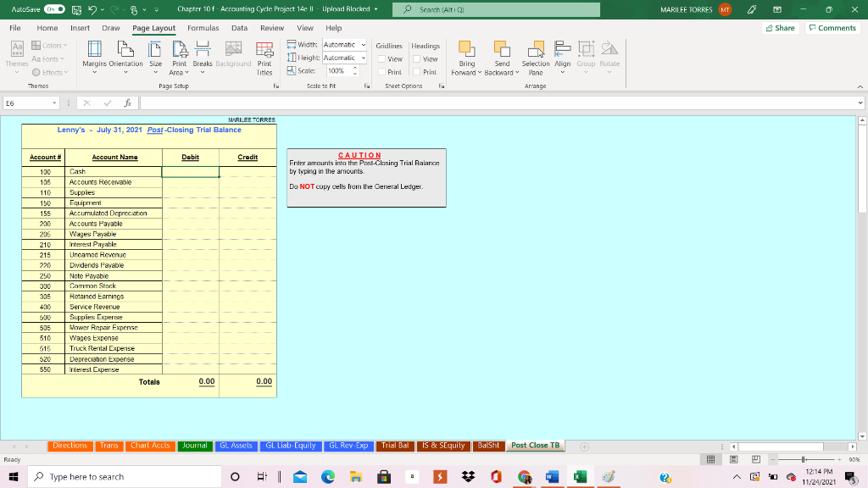Click the Undo icon
This screenshot has width=868, height=488.
point(92,9)
